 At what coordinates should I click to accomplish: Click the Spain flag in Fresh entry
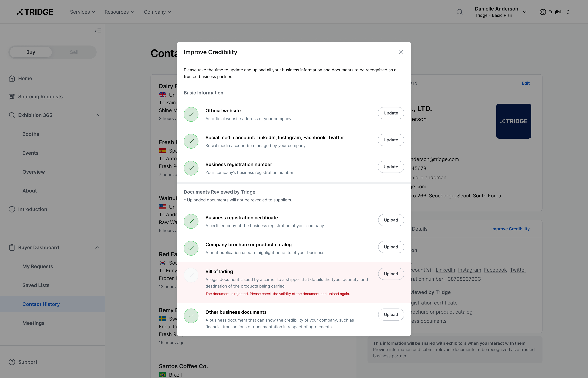pyautogui.click(x=162, y=151)
